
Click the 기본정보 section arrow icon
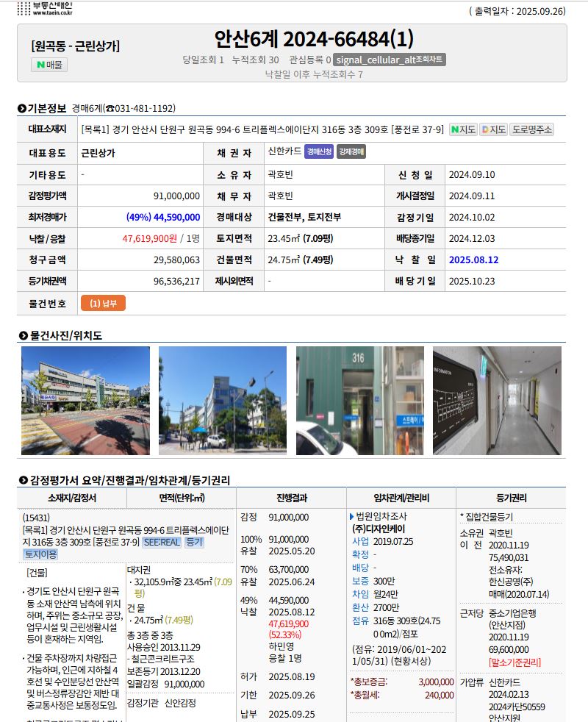(x=22, y=109)
